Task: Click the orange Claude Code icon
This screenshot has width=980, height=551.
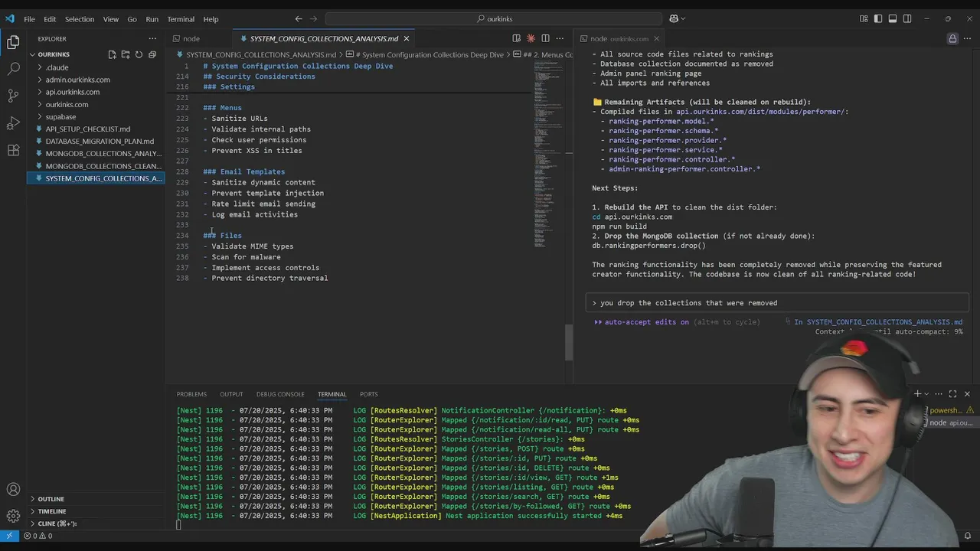Action: pyautogui.click(x=531, y=38)
